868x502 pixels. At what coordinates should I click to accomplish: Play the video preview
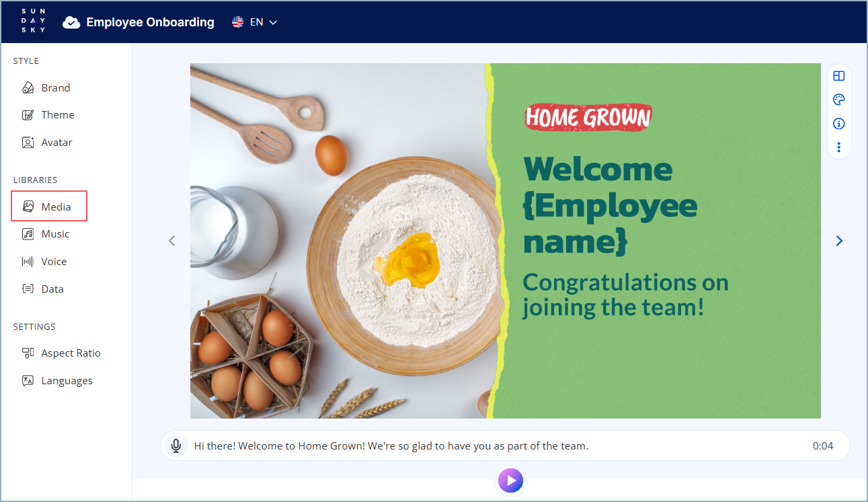point(511,480)
